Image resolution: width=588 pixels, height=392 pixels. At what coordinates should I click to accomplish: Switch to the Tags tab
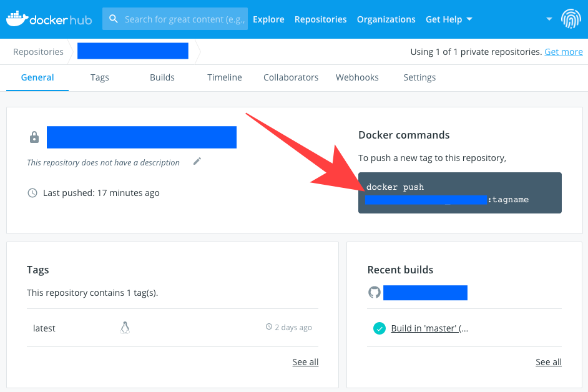(100, 77)
